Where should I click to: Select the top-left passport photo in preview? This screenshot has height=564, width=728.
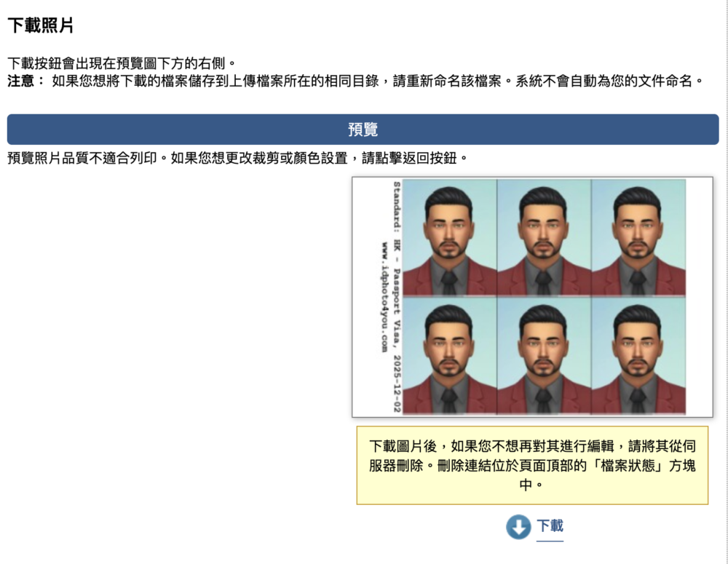(449, 238)
